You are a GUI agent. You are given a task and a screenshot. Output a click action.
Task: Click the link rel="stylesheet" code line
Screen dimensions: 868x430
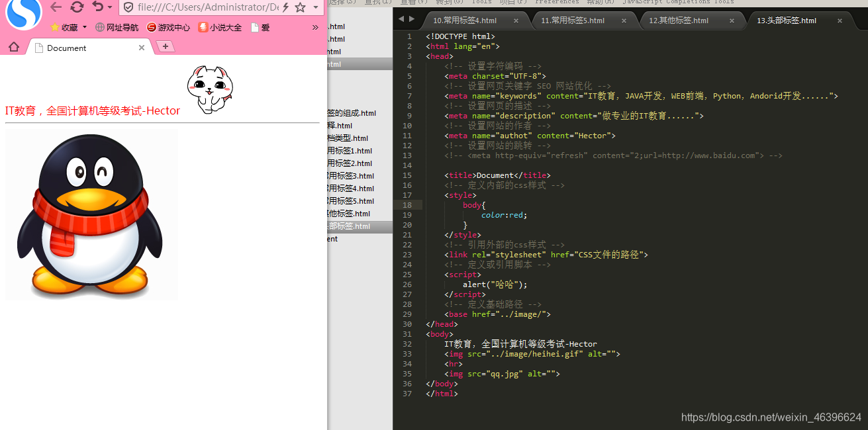pyautogui.click(x=546, y=255)
